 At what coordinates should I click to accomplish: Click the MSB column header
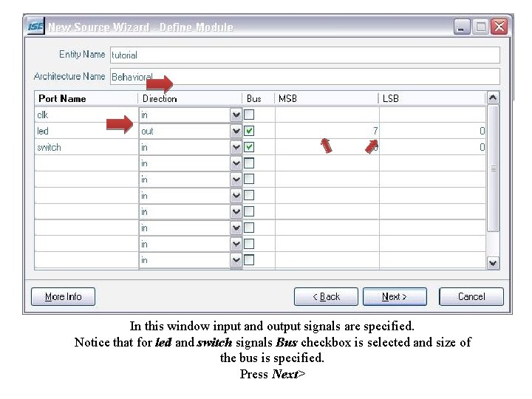[327, 99]
